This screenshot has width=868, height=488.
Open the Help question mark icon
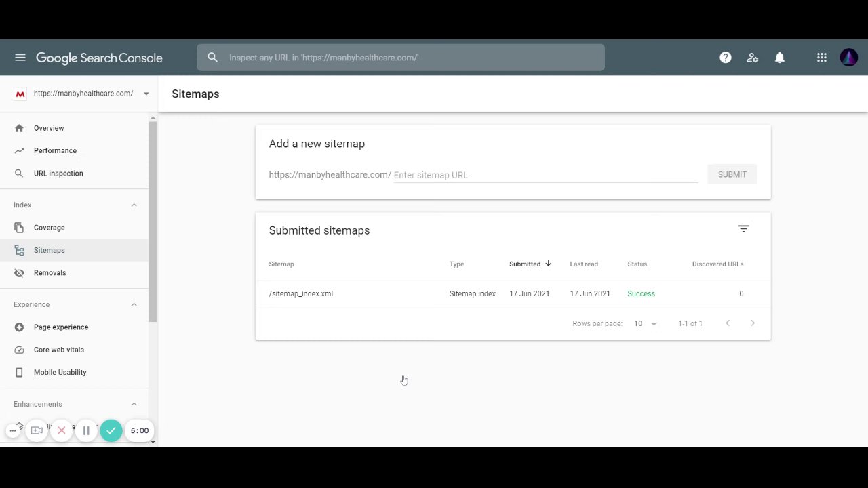[x=726, y=58]
